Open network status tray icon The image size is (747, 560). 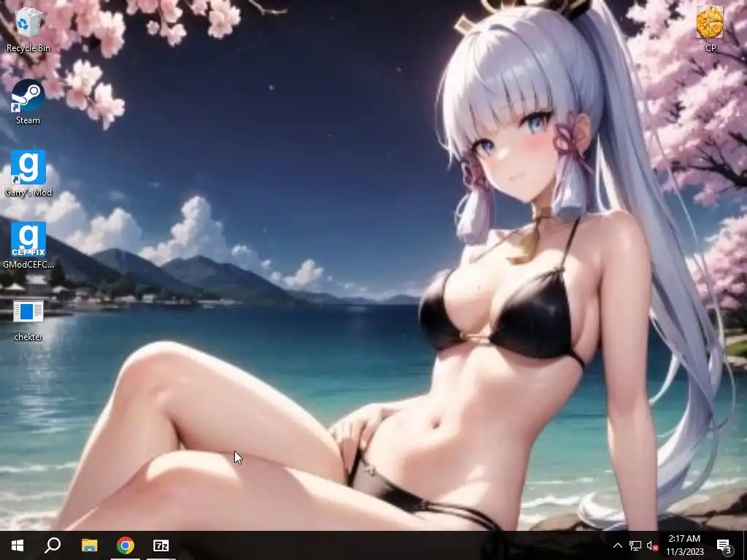pos(635,545)
